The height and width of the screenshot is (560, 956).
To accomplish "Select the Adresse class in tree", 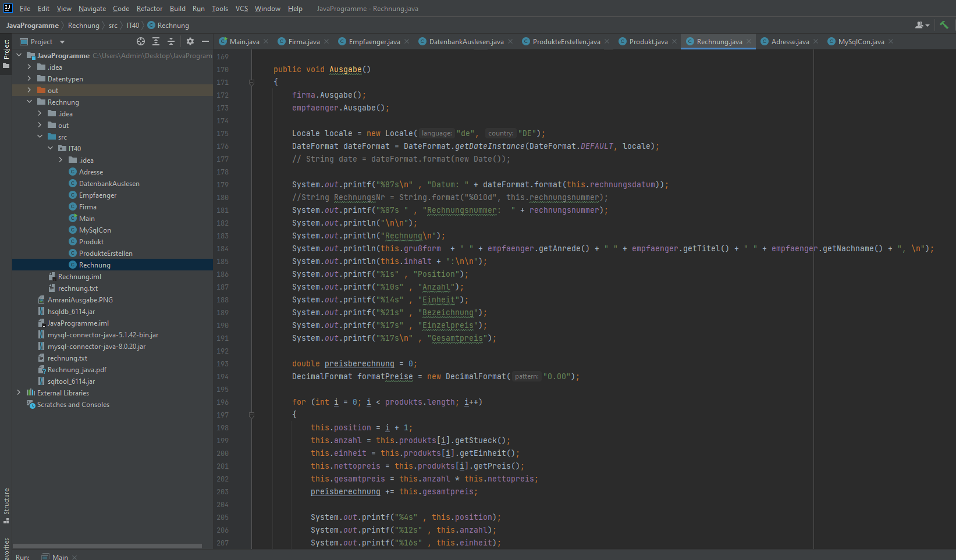I will 91,172.
